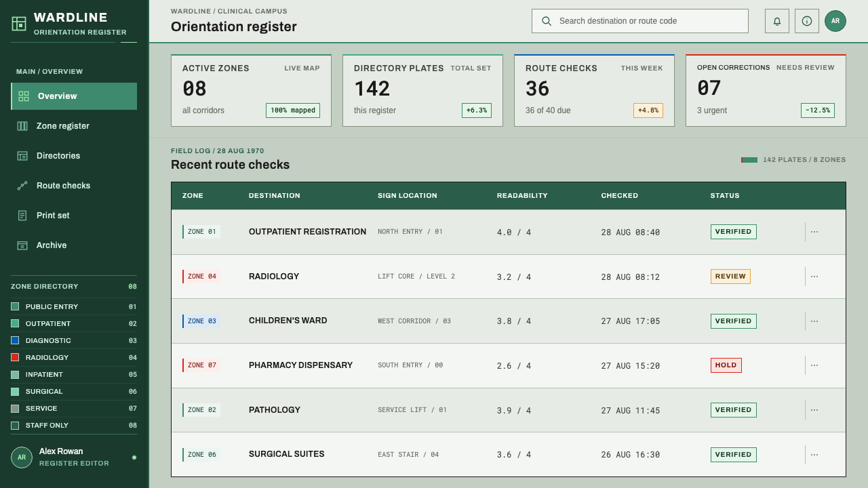Image resolution: width=868 pixels, height=488 pixels.
Task: Click the Outpatient zone directory entry
Action: click(74, 323)
